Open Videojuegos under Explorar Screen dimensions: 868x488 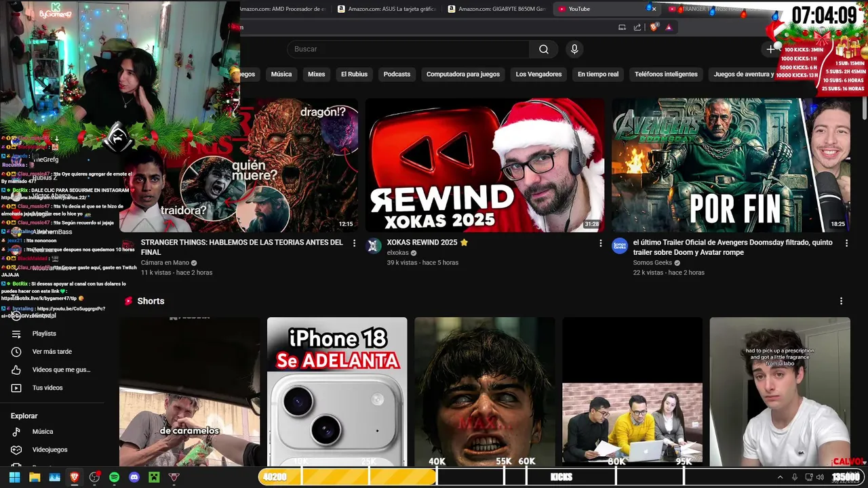click(50, 449)
